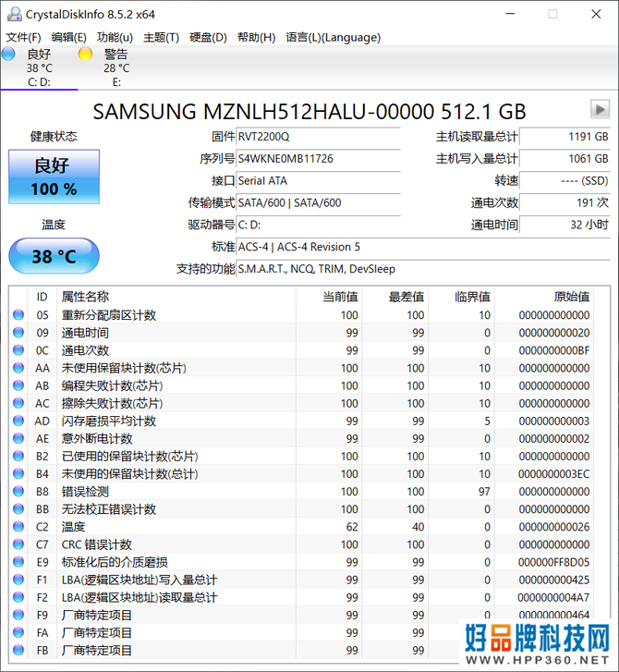The width and height of the screenshot is (619, 672).
Task: Select the 重新分配扇区计数 attribute name
Action: 109,315
